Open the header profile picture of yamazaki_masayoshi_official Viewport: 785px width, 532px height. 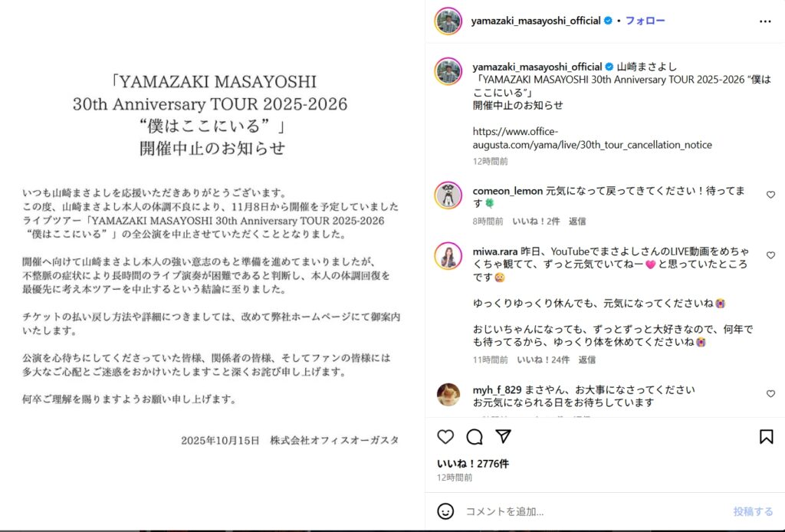[448, 21]
